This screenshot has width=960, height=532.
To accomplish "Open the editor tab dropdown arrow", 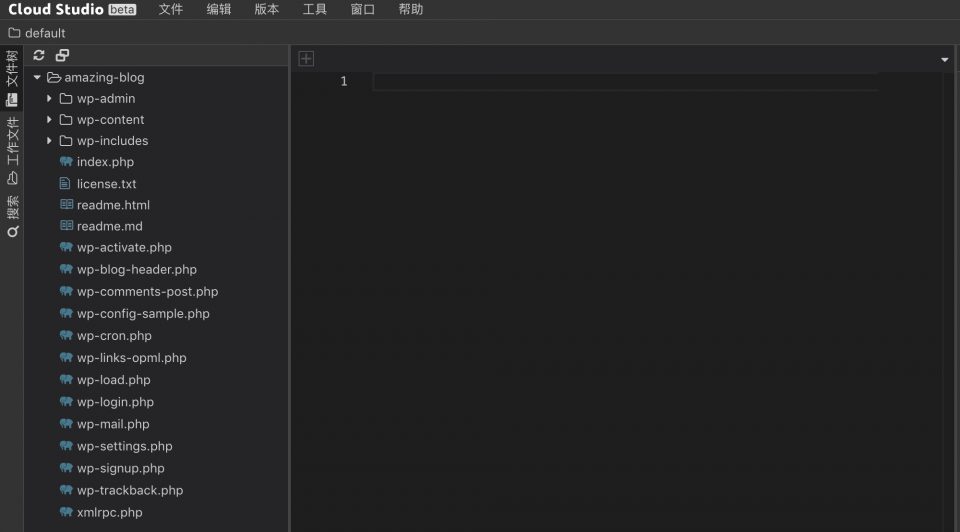I will click(944, 59).
